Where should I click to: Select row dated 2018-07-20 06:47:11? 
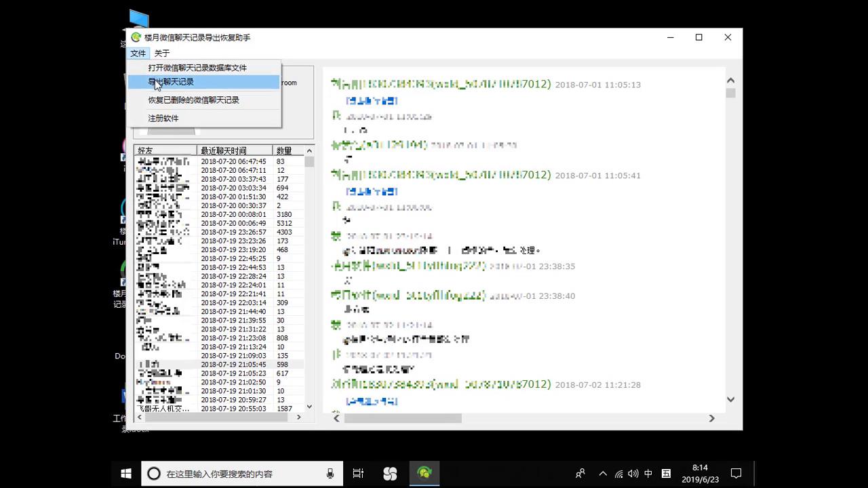tap(219, 171)
